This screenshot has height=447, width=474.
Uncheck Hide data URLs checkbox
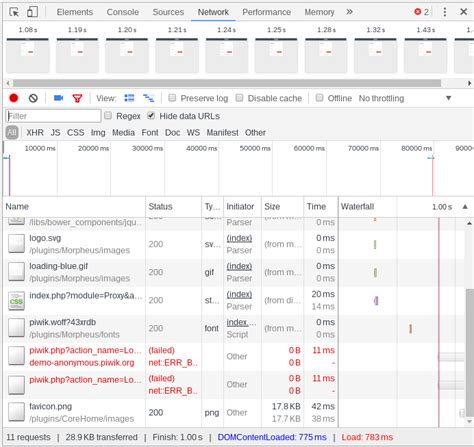click(151, 116)
